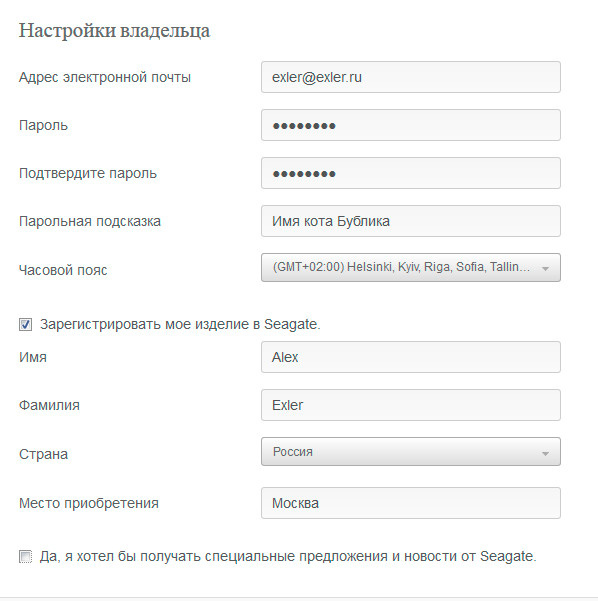Image resolution: width=598 pixels, height=601 pixels.
Task: Click the Имя field containing Alex
Action: (x=411, y=357)
